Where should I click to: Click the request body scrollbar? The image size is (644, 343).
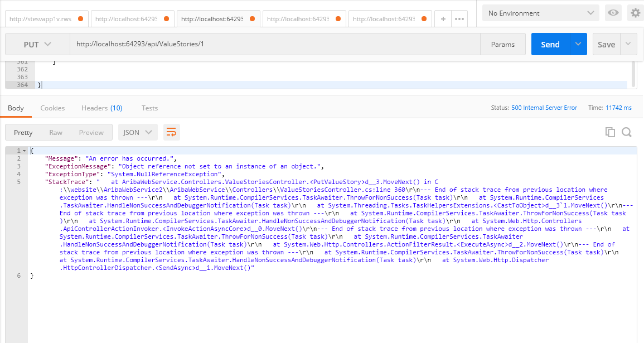(x=634, y=74)
